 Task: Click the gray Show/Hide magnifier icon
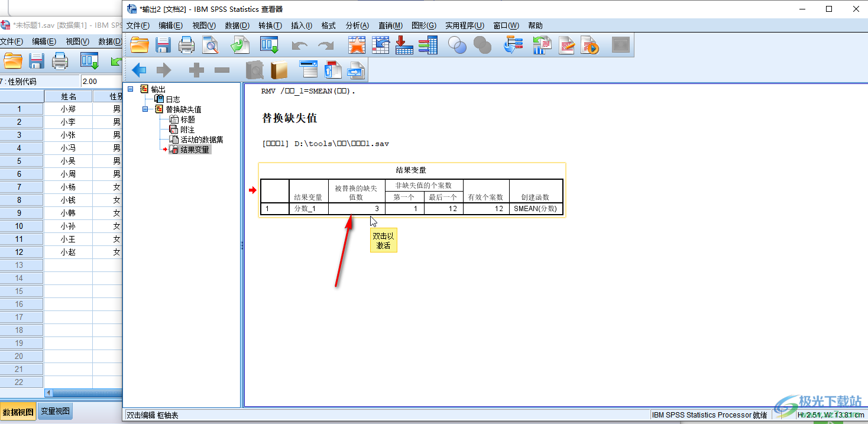[254, 70]
